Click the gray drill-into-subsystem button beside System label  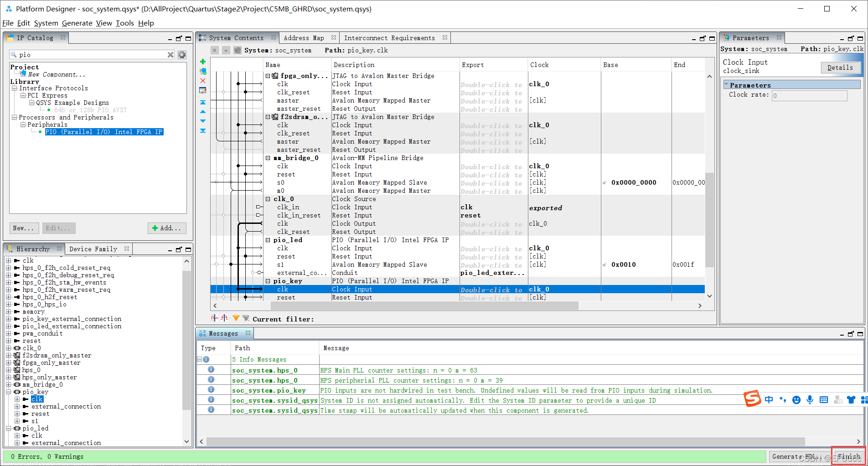pyautogui.click(x=237, y=50)
